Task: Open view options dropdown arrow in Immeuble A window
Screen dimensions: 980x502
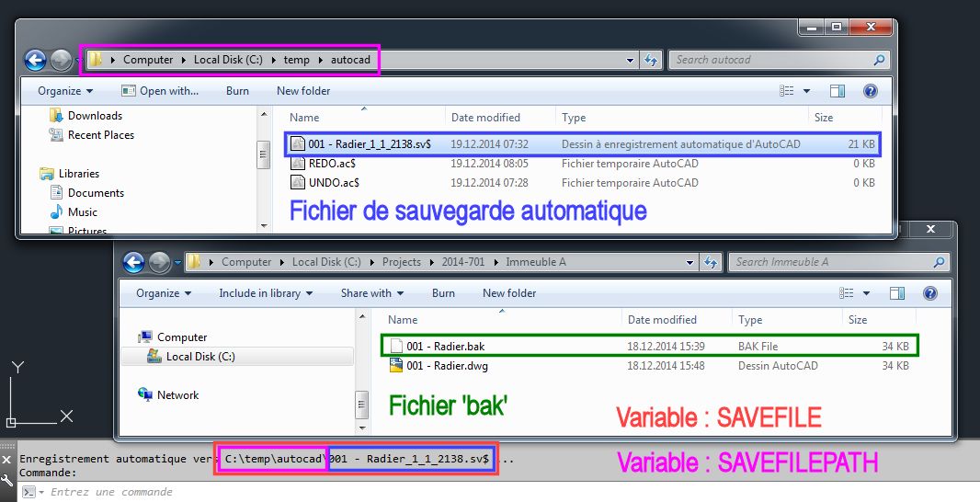Action: 866,293
